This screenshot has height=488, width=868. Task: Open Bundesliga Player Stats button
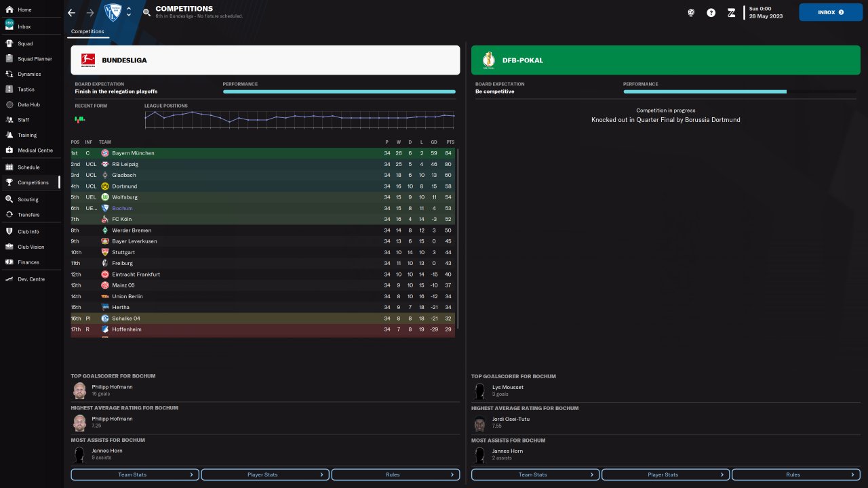pyautogui.click(x=265, y=474)
